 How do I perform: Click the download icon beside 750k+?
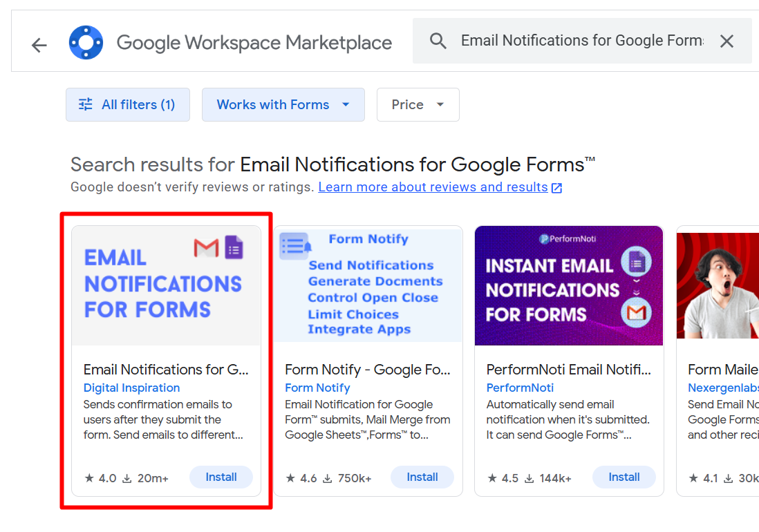(328, 479)
